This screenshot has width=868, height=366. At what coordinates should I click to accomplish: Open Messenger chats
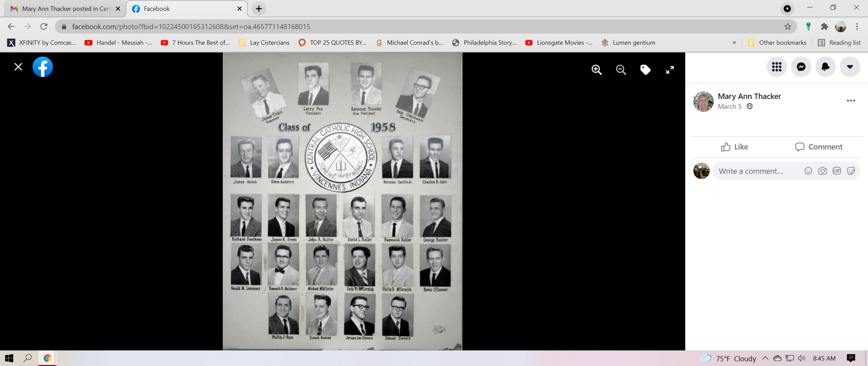[x=801, y=67]
